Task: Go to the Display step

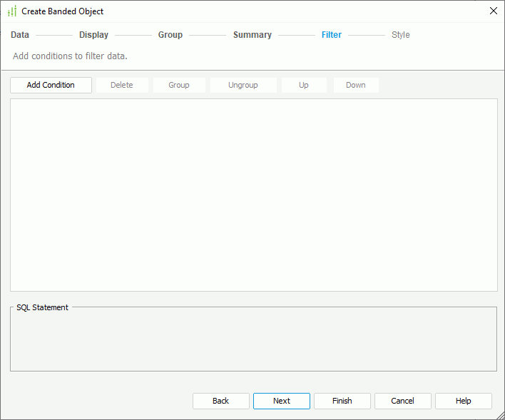Action: coord(93,35)
